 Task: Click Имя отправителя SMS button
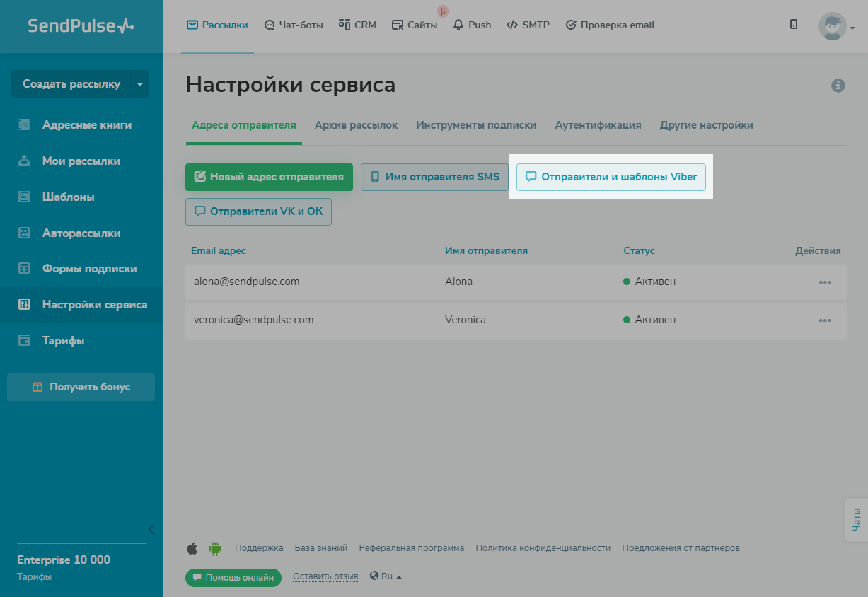(434, 177)
